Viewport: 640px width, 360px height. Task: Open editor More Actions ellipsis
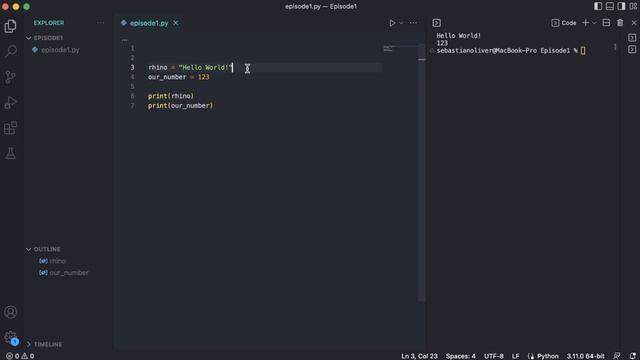[413, 23]
